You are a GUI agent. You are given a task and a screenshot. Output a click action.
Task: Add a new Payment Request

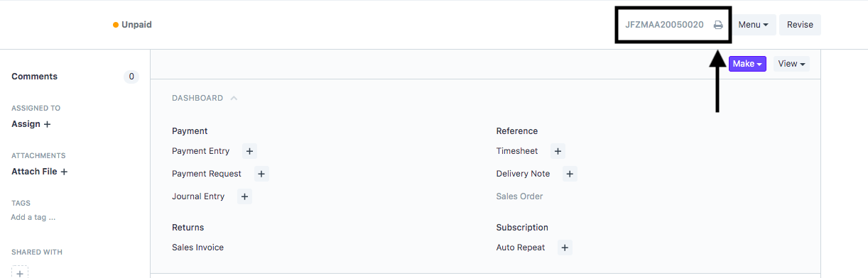point(261,174)
